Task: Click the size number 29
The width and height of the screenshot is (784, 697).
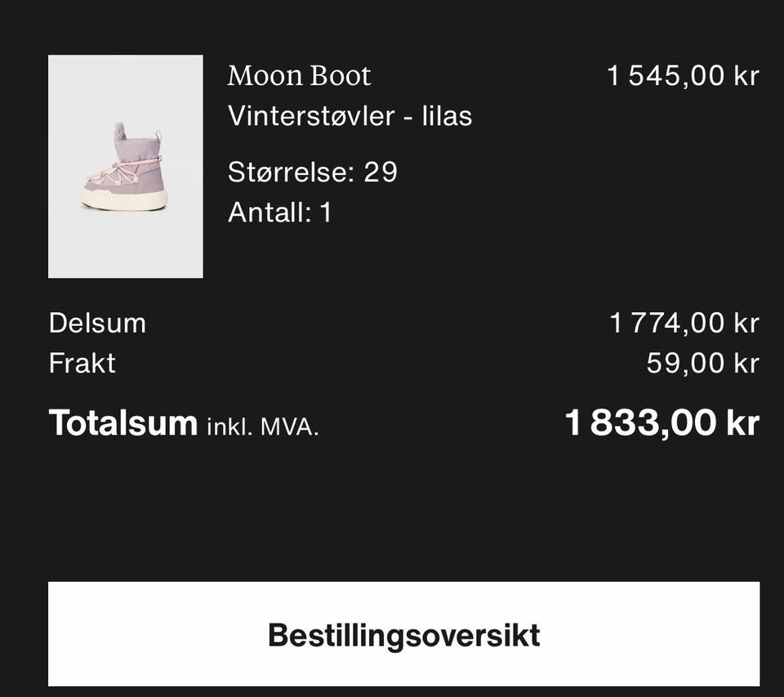Action: tap(381, 172)
